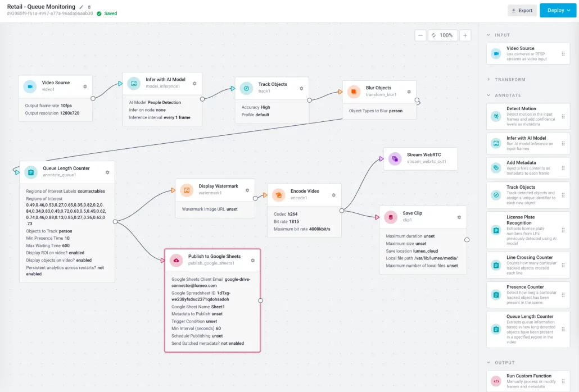Click the Queue Length Counter node icon
This screenshot has width=579, height=392.
[x=31, y=172]
